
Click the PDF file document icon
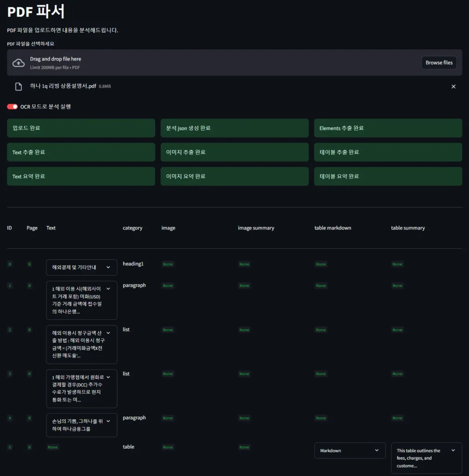pos(19,86)
